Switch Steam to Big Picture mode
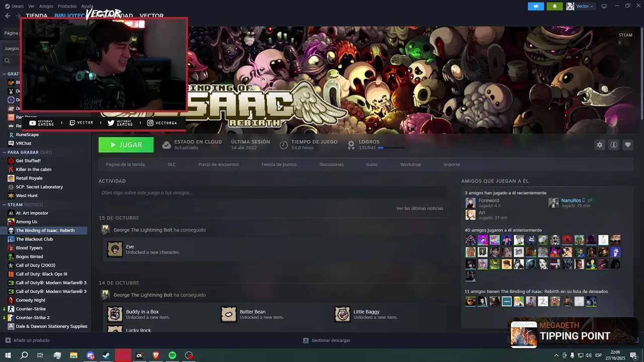 click(x=604, y=6)
